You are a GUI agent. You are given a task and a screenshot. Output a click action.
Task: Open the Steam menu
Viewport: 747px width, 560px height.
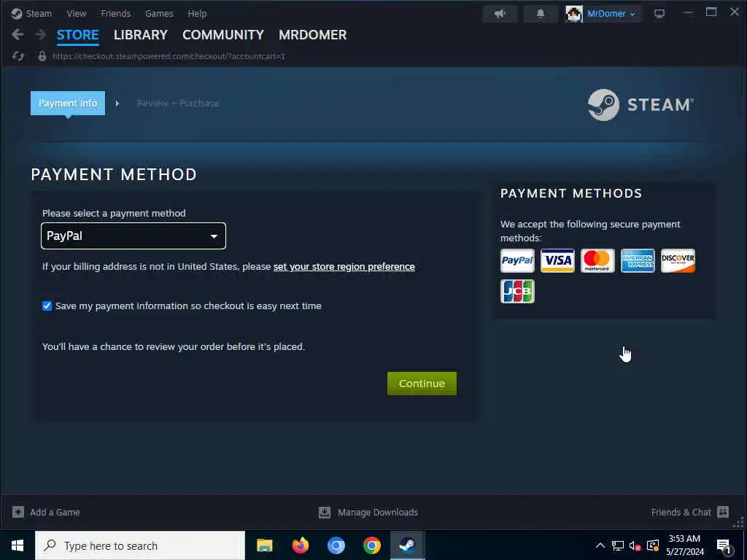click(x=39, y=13)
